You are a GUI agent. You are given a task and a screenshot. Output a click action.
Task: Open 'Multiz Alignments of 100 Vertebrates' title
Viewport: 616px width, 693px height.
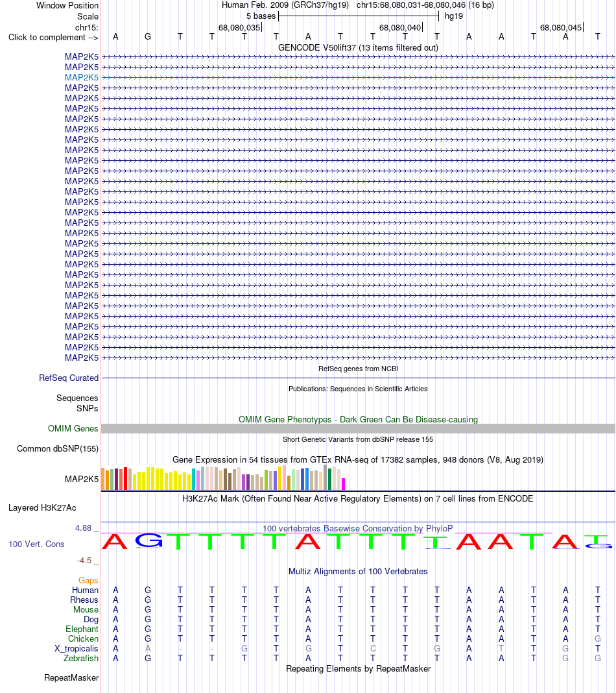358,572
